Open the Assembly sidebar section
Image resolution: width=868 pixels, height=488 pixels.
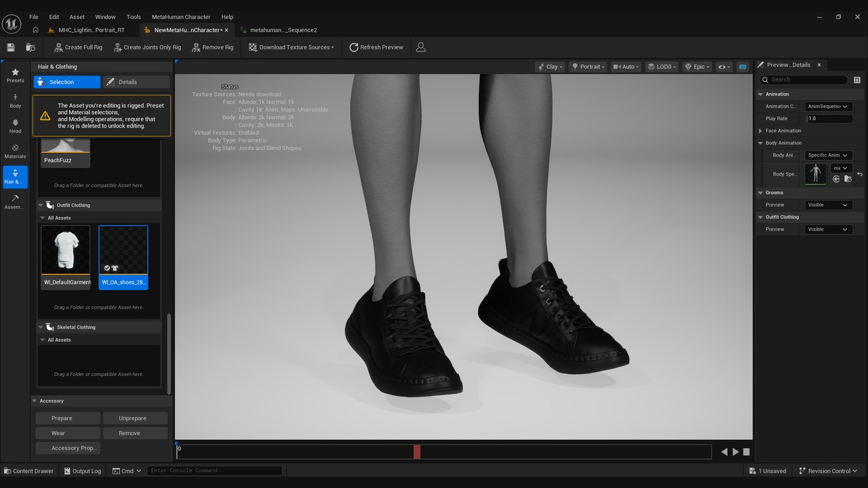pos(15,201)
